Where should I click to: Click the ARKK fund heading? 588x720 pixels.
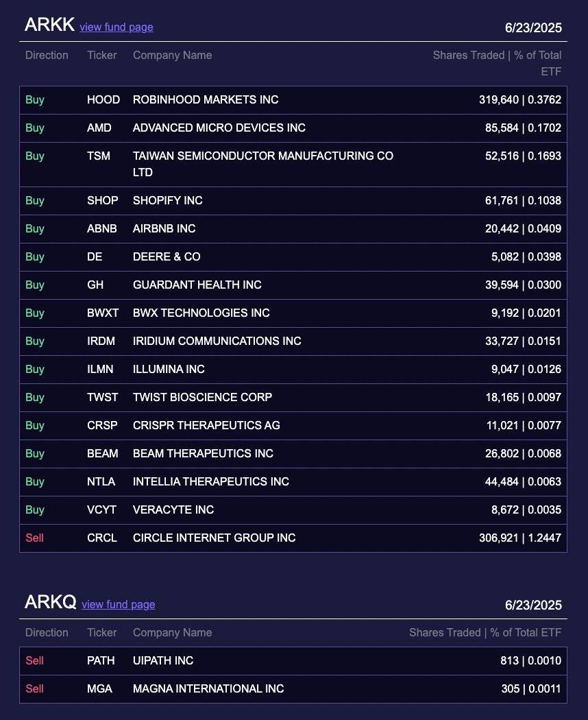(49, 25)
